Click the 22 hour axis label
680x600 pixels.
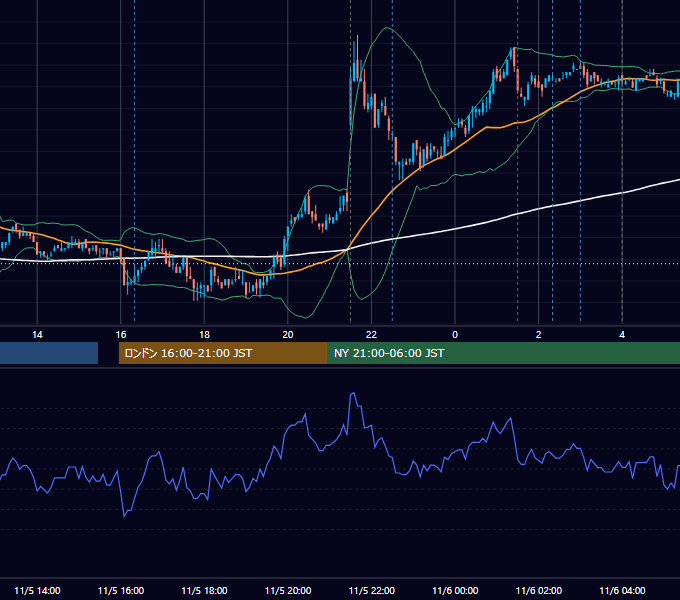371,335
